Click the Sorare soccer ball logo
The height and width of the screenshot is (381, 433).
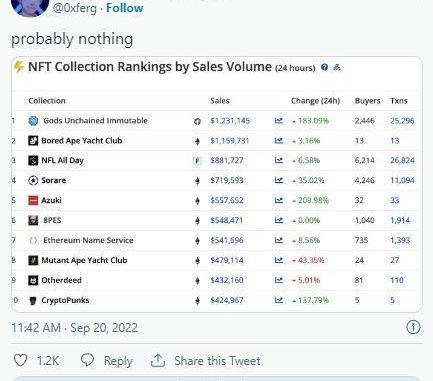pyautogui.click(x=33, y=180)
